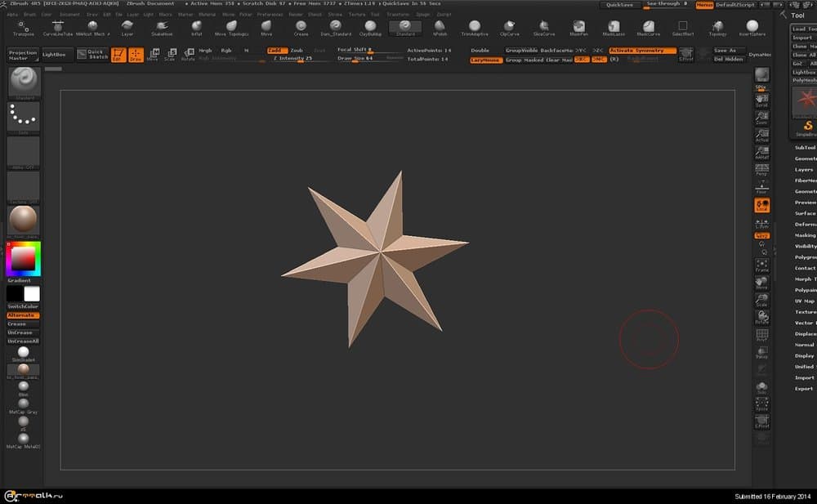Viewport: 817px width, 504px height.
Task: Toggle LazyMouse on or off
Action: [x=485, y=60]
